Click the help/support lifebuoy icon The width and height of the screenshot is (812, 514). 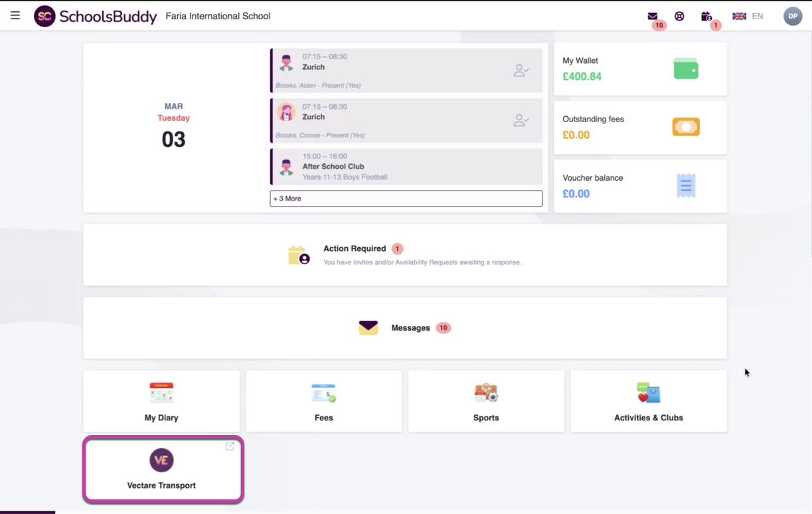tap(679, 16)
